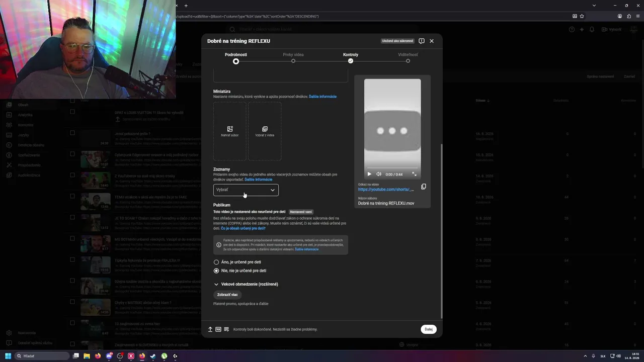Click the description text box above Miniatúra
The image size is (644, 362).
click(x=280, y=75)
